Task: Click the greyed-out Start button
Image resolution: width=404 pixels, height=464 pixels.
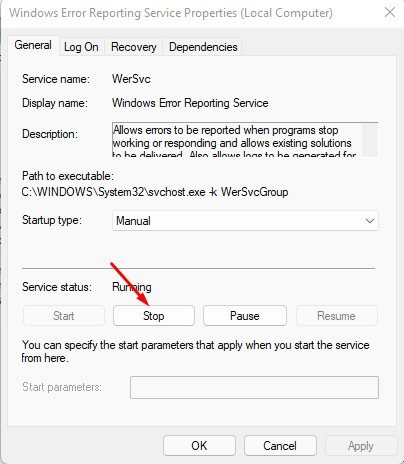Action: click(64, 316)
